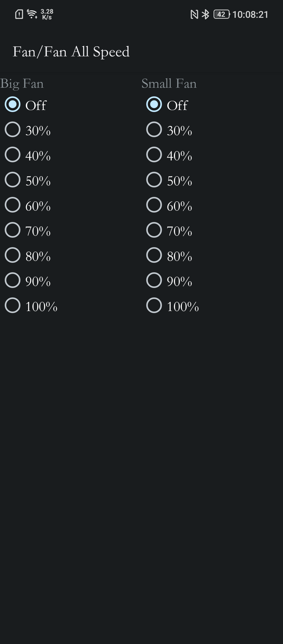Tap the battery level indicator
Viewport: 283px width, 644px height.
point(222,14)
